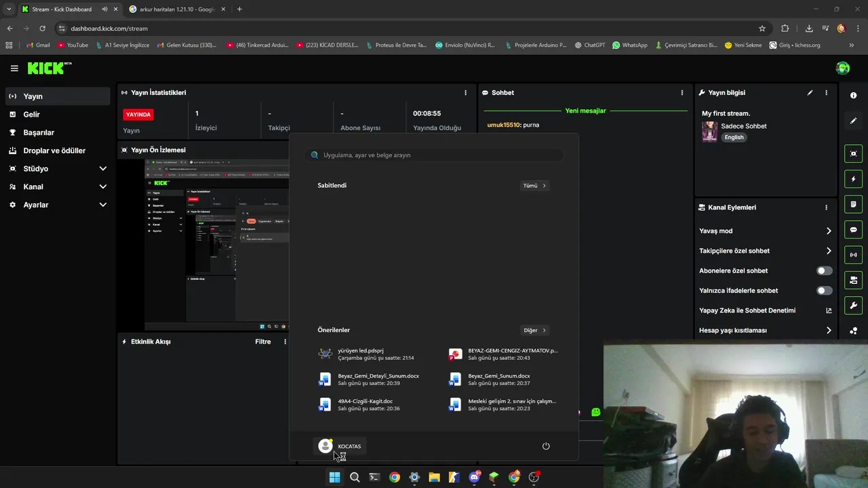Open Filtre in Etkinlik Akışı panel

coord(263,342)
